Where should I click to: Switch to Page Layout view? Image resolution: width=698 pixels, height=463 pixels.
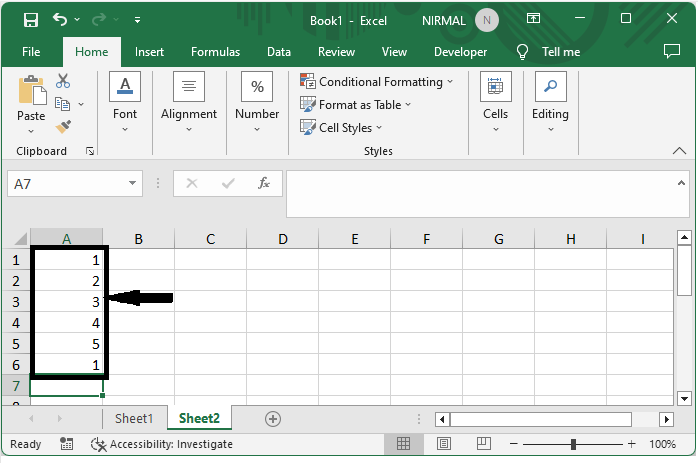coord(442,444)
